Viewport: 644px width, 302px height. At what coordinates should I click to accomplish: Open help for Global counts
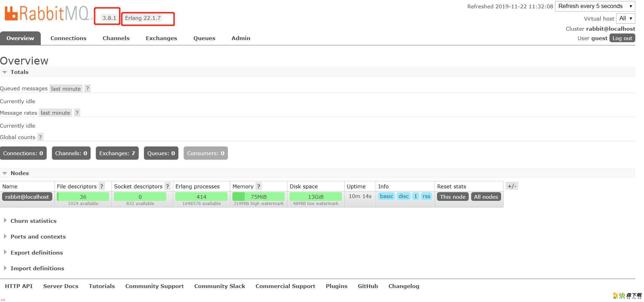[40, 137]
